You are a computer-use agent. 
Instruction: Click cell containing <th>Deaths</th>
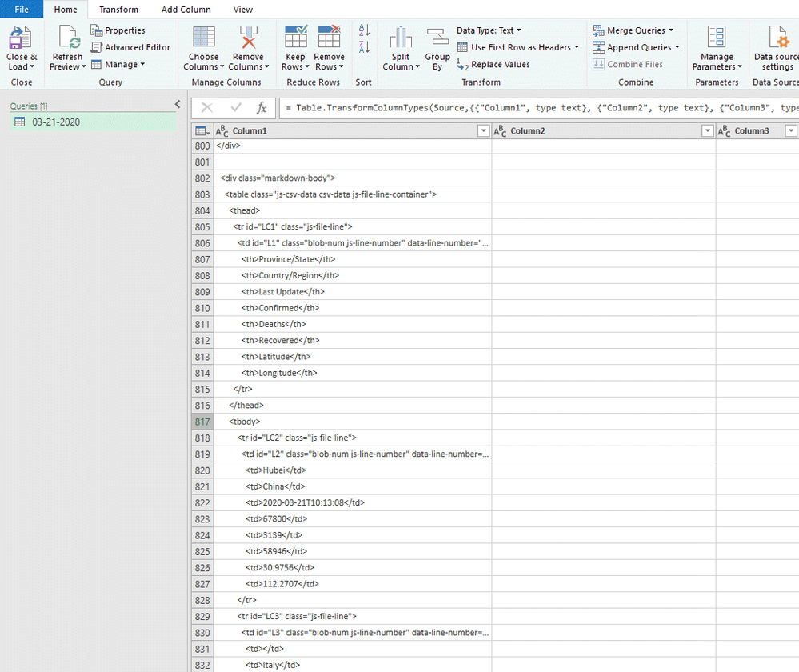(x=353, y=324)
